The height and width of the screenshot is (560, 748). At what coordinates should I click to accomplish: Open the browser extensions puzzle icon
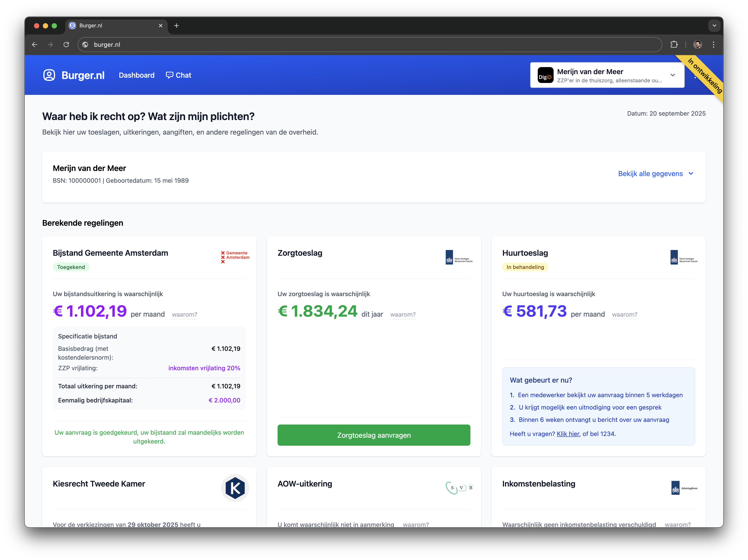(x=674, y=45)
